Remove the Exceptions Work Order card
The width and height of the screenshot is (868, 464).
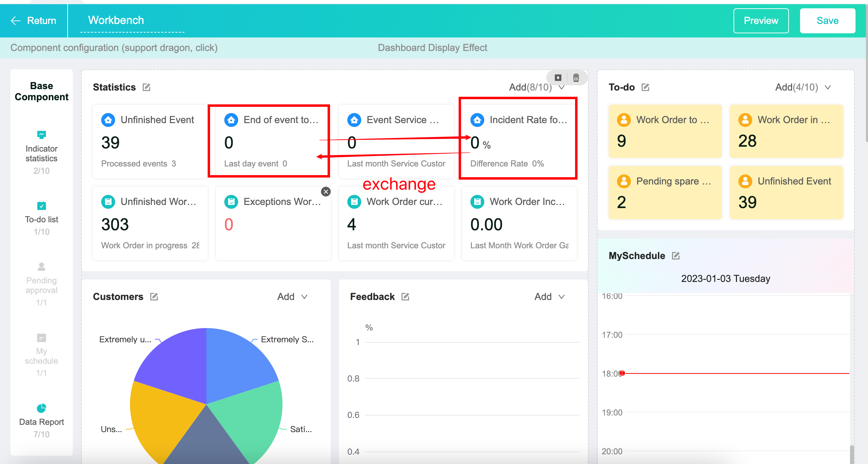[x=325, y=192]
